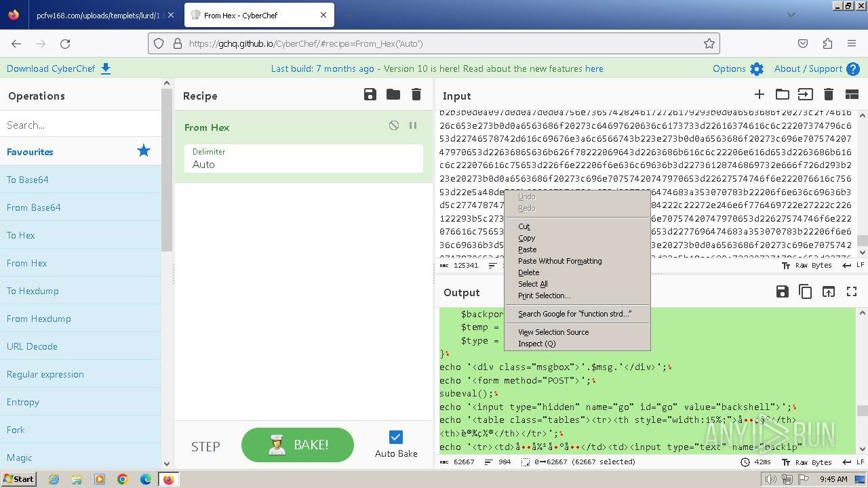Save the recipe with floppy disk icon
Image resolution: width=868 pixels, height=488 pixels.
(x=370, y=95)
